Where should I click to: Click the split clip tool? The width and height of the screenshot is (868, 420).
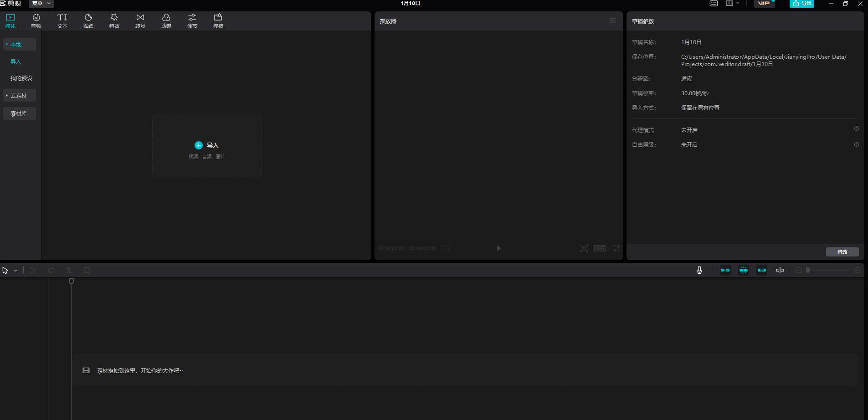[69, 270]
